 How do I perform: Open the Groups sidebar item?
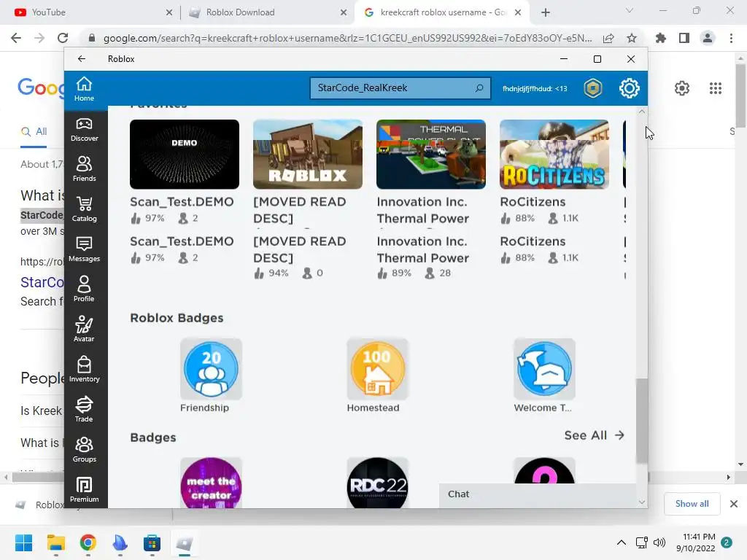[85, 449]
